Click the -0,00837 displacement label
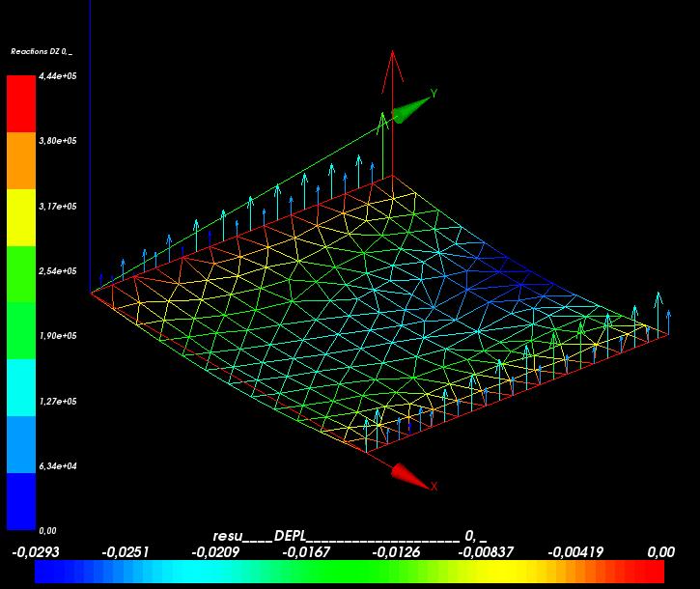The width and height of the screenshot is (700, 589). pyautogui.click(x=486, y=552)
